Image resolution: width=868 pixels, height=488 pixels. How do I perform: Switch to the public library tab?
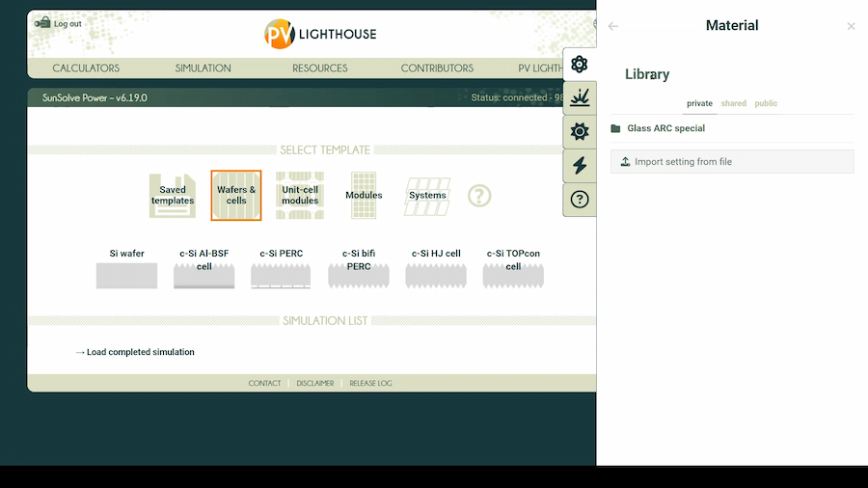(766, 103)
